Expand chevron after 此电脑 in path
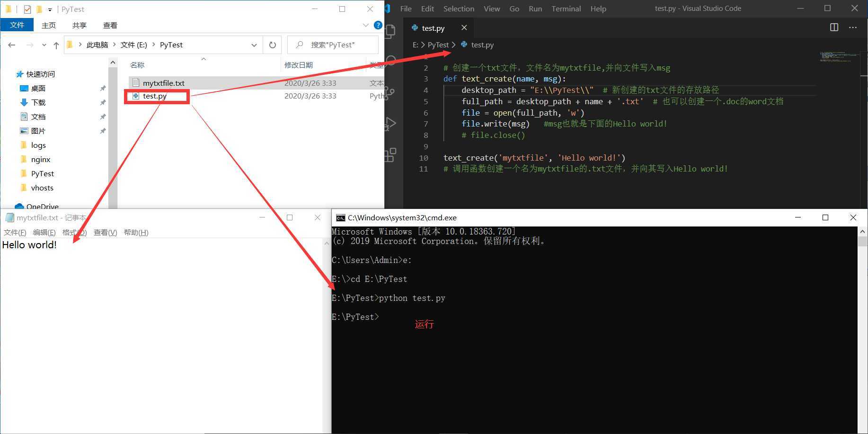The width and height of the screenshot is (868, 434). tap(114, 45)
